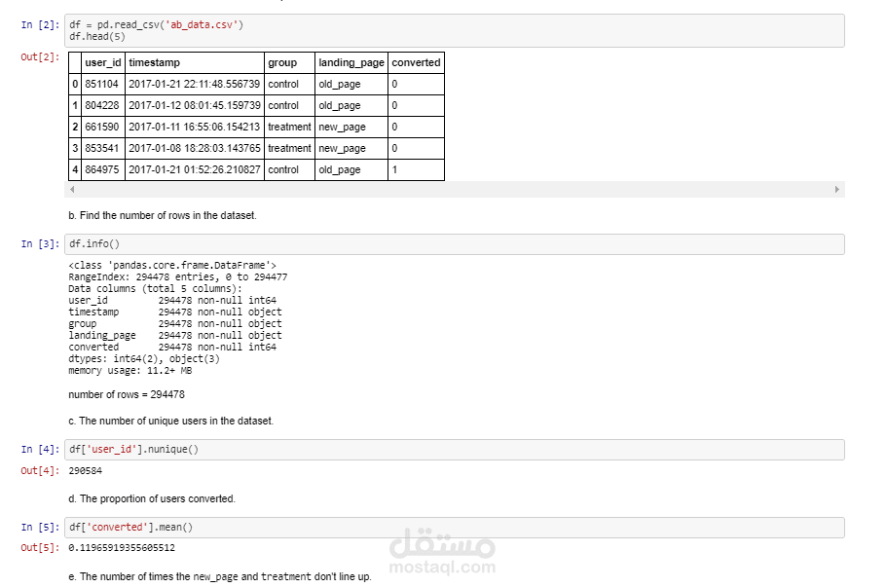This screenshot has width=886, height=588.
Task: Click timestamp 2017-01-11 16:55:06.154213
Action: tap(195, 128)
